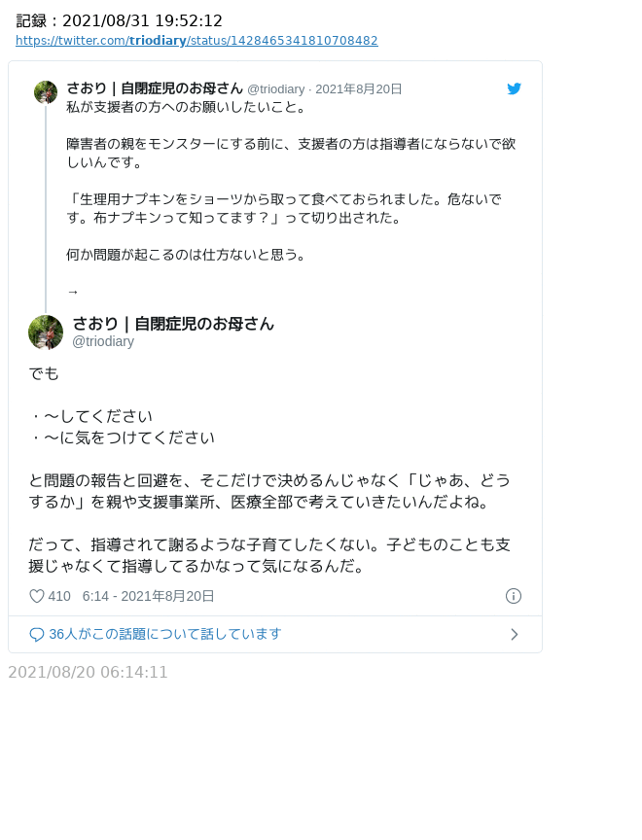Screen dimensions: 642x840
Task: Click the speech bubble conversation icon
Action: (x=37, y=635)
